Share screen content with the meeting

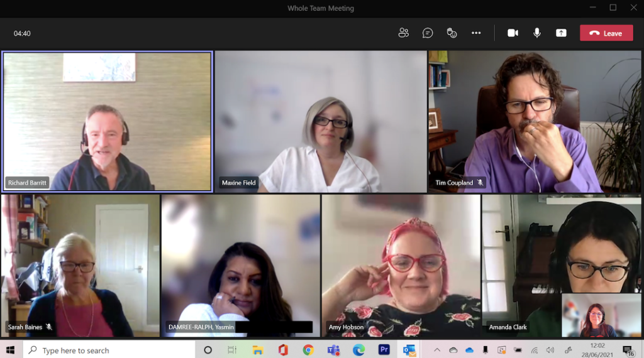[561, 33]
